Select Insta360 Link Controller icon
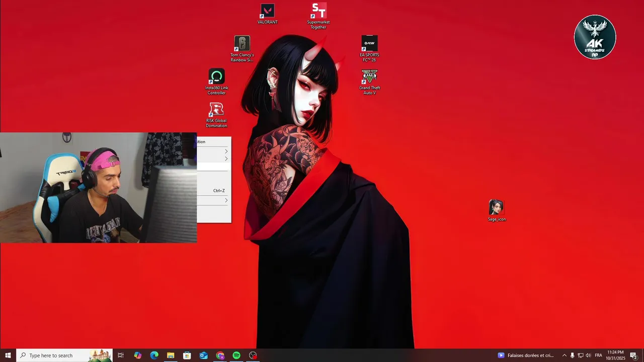Viewport: 644px width, 362px height. tap(216, 82)
